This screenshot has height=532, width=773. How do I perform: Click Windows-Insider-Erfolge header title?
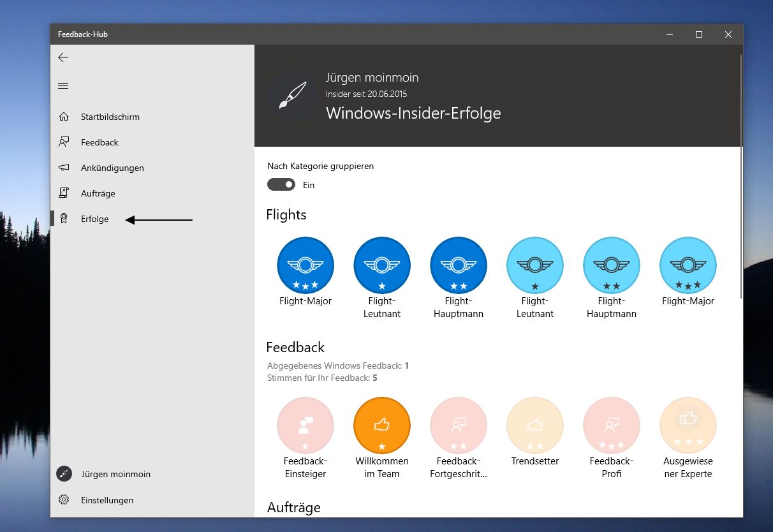coord(413,114)
